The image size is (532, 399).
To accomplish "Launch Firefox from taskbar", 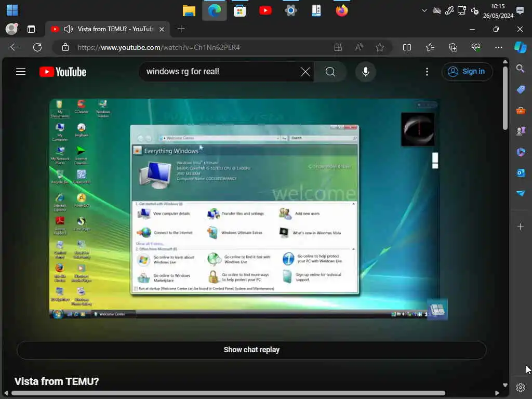I will pos(342,10).
